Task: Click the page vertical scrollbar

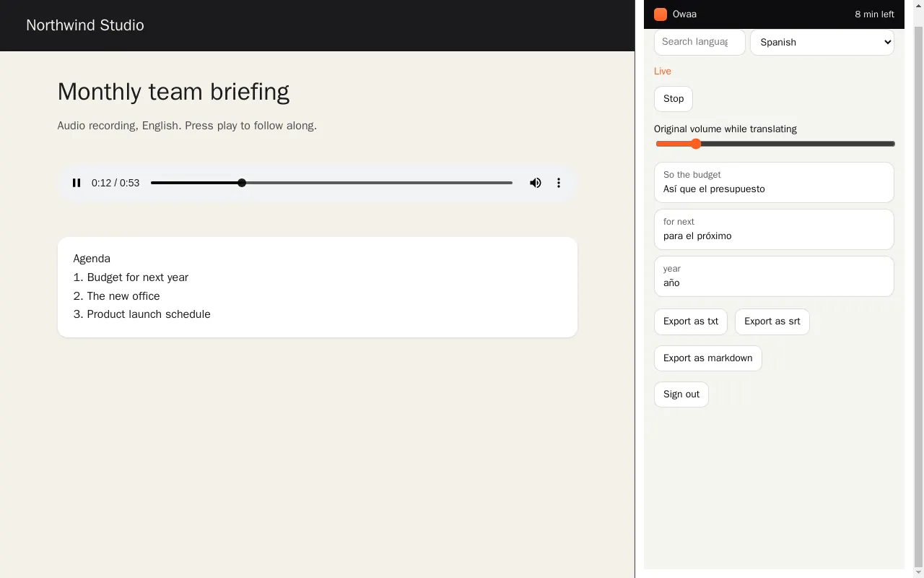Action: click(918, 289)
